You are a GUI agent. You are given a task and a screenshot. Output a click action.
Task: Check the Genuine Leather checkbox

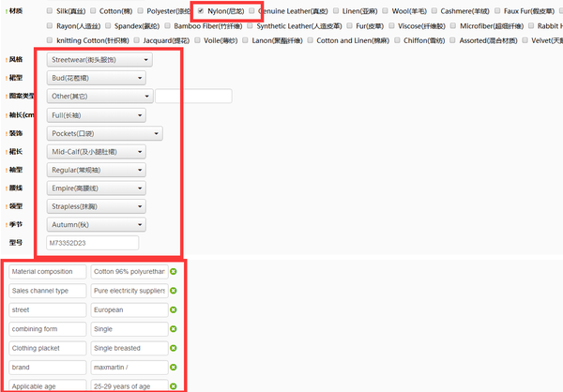click(x=251, y=10)
